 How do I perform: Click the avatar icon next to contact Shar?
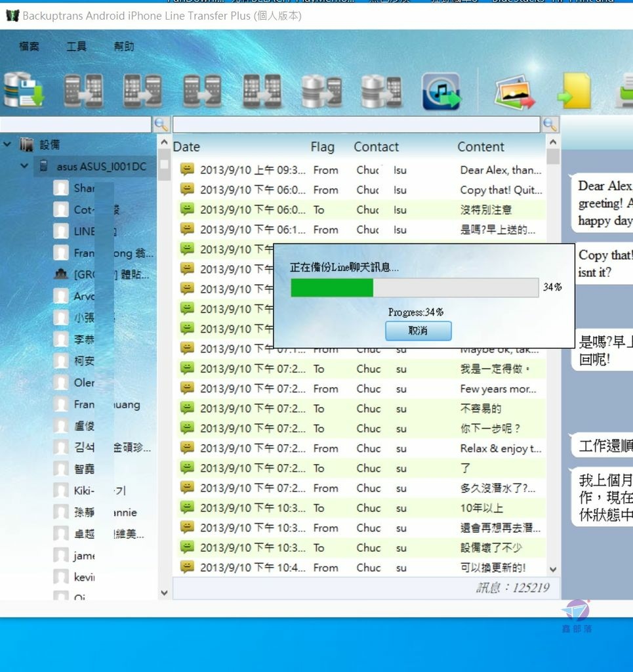pyautogui.click(x=61, y=188)
